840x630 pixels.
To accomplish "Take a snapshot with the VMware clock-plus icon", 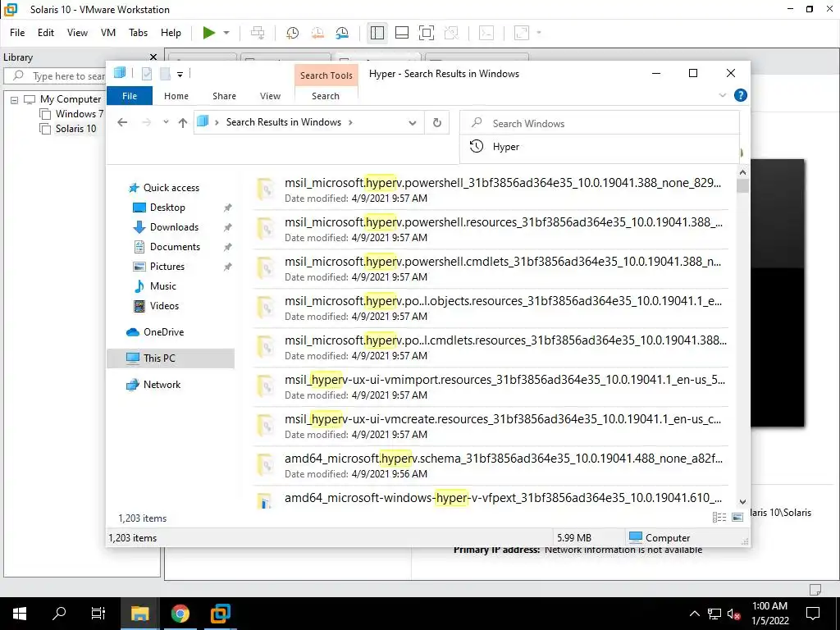I will [x=292, y=33].
